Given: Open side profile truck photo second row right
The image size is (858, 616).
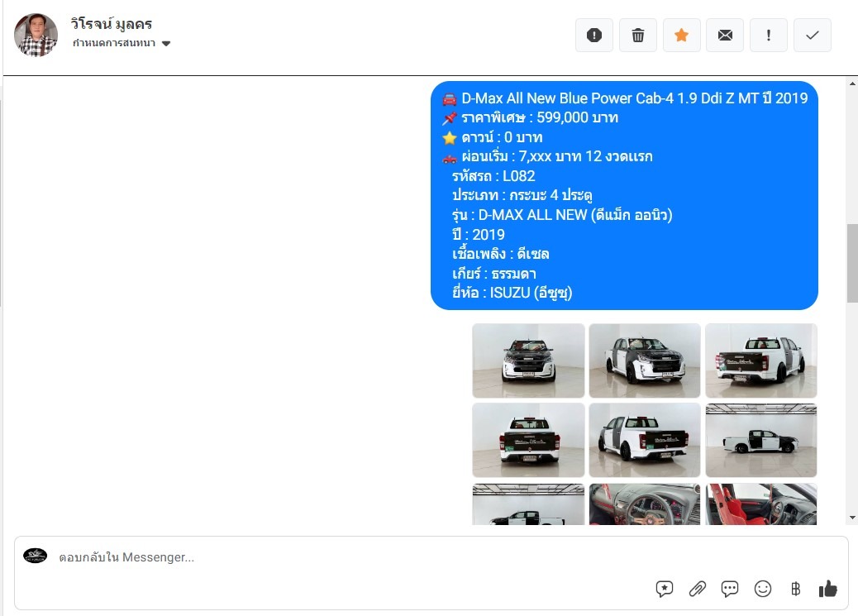Looking at the screenshot, I should [x=761, y=440].
